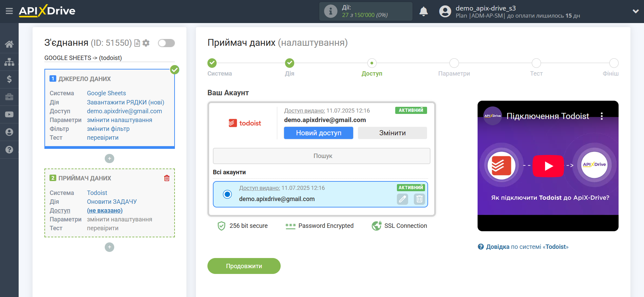Image resolution: width=644 pixels, height=297 pixels.
Task: Open connection settings gear icon
Action: click(146, 43)
